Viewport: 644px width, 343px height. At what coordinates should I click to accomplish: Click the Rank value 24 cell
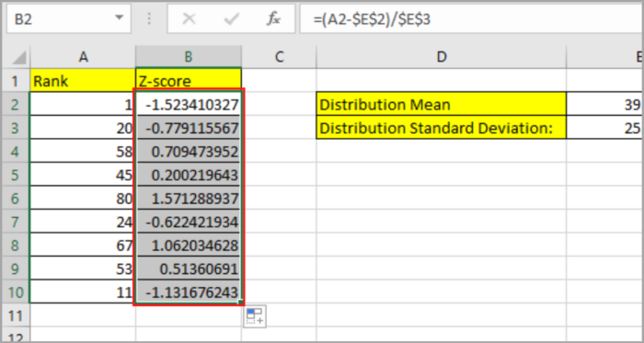tap(83, 222)
